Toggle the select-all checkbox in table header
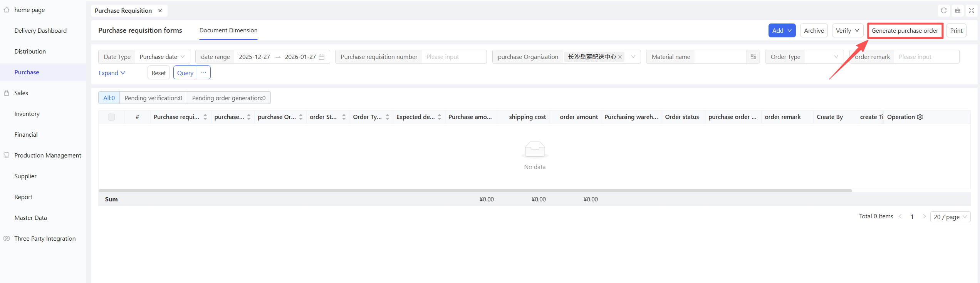 tap(111, 117)
